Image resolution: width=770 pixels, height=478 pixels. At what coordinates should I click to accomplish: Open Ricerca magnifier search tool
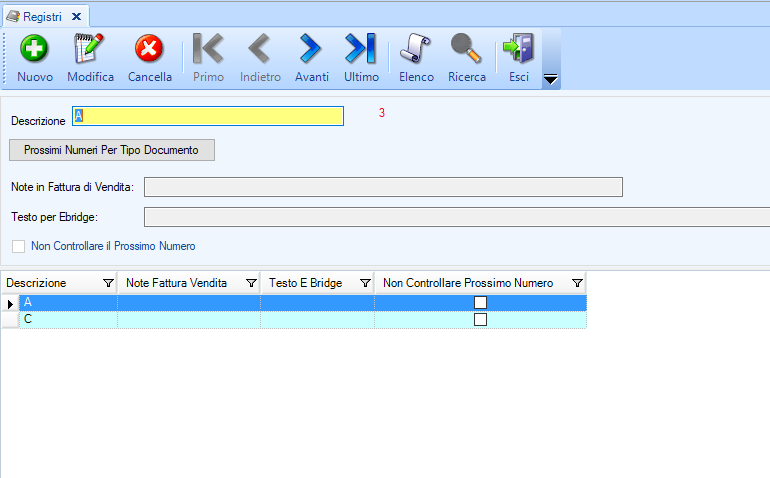[466, 49]
